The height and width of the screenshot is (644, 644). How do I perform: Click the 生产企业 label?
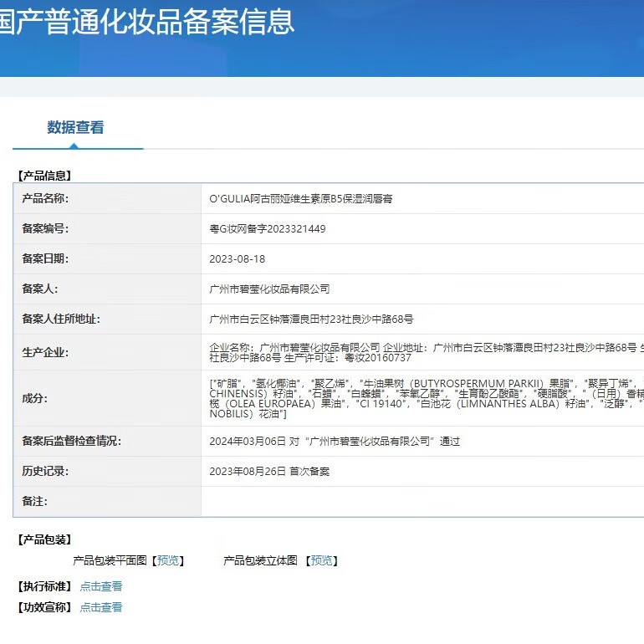point(45,352)
